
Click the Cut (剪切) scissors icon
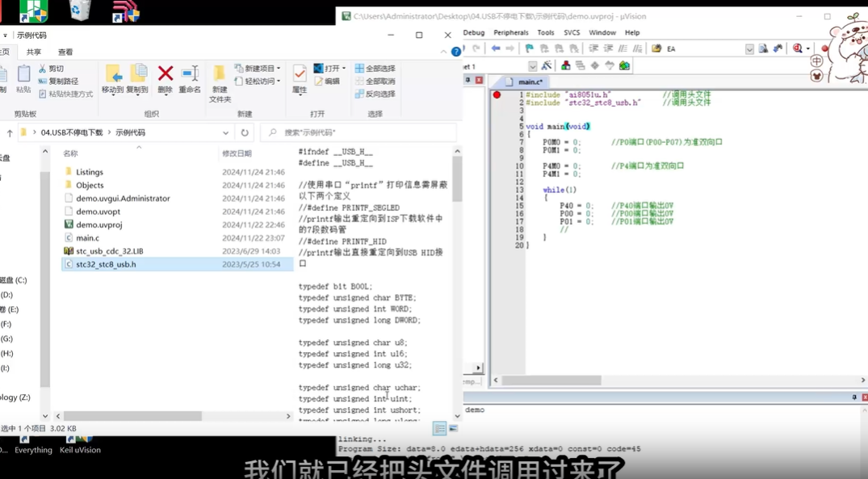pyautogui.click(x=43, y=69)
